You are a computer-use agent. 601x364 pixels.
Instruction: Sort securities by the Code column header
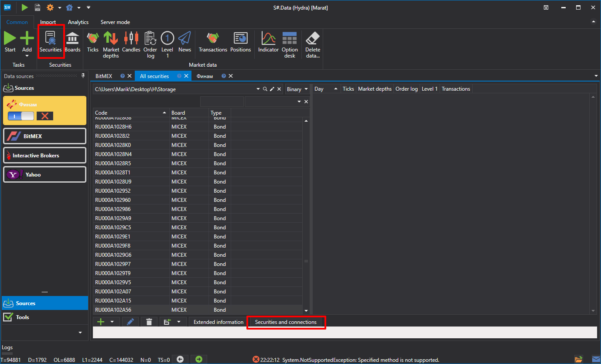(x=131, y=112)
